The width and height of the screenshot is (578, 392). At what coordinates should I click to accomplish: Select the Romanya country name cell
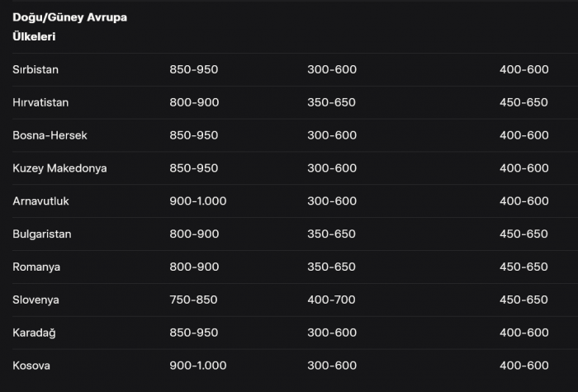pos(36,267)
